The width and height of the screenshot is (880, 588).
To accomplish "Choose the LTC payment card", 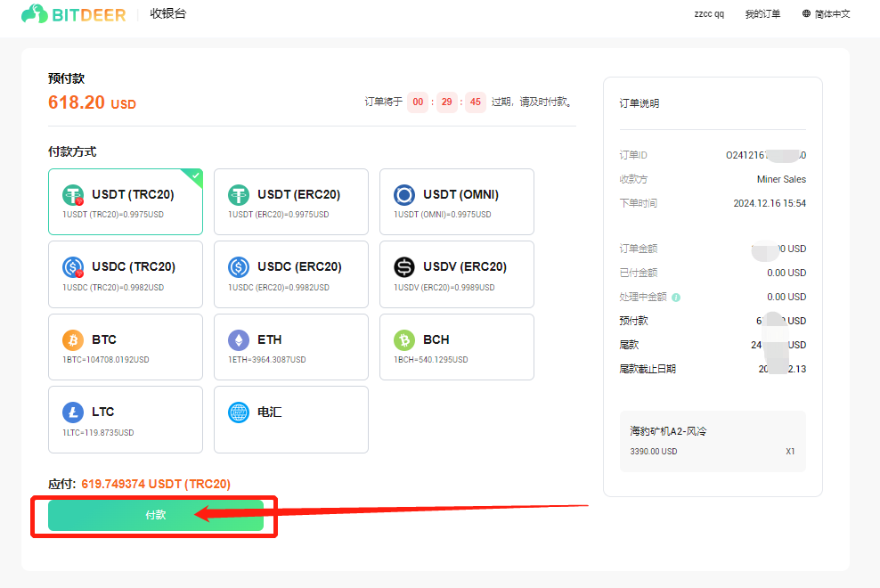I will 126,420.
